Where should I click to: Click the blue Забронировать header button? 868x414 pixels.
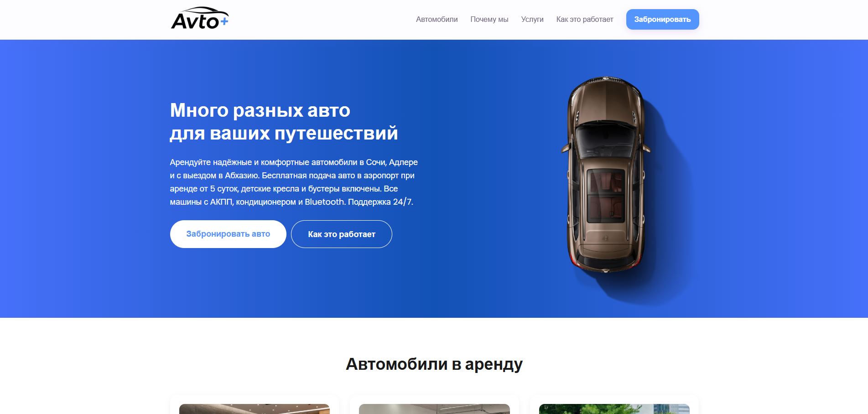[662, 19]
